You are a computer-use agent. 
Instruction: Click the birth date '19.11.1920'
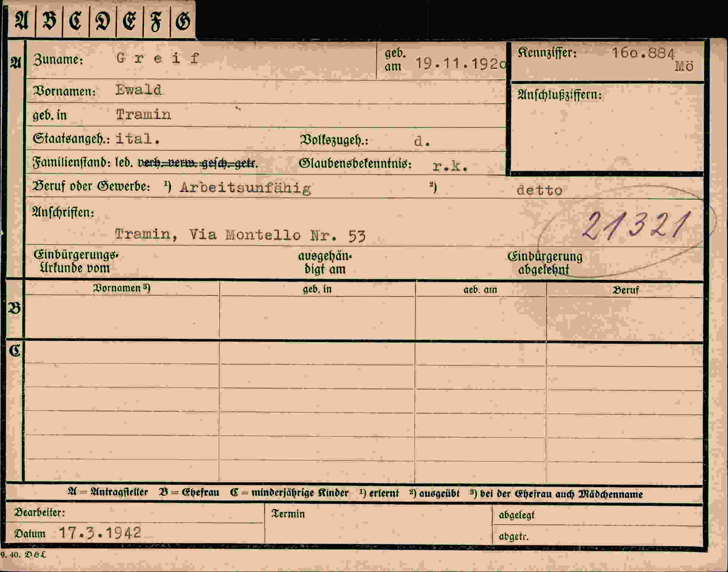click(461, 63)
